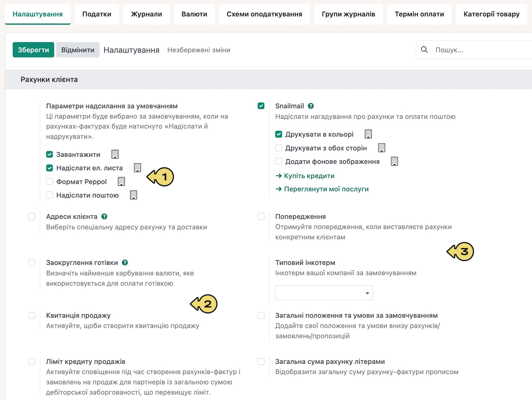
Task: Click the Типовий інкотерм label
Action: pos(305,262)
